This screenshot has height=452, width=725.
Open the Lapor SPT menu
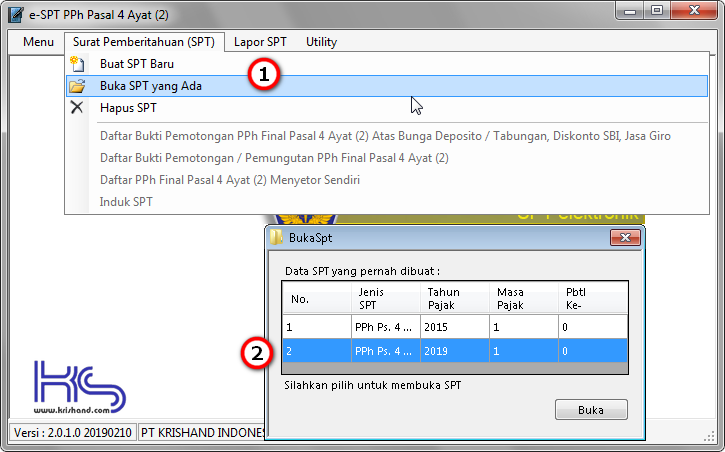260,42
